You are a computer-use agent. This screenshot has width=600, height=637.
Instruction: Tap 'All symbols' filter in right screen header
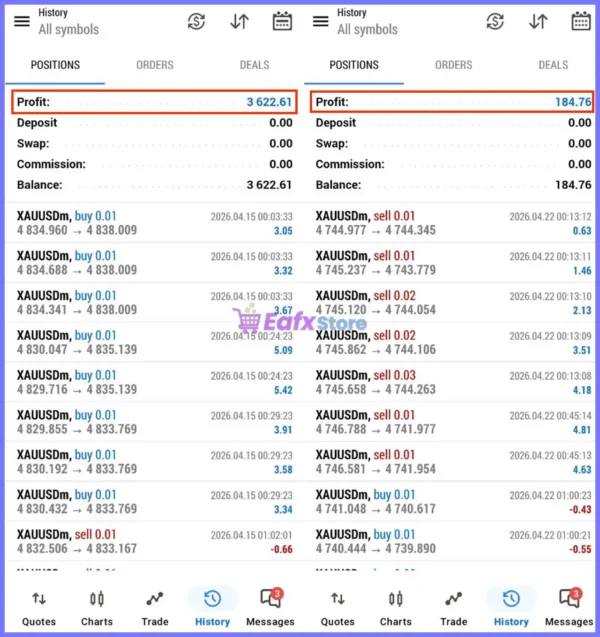click(x=367, y=30)
